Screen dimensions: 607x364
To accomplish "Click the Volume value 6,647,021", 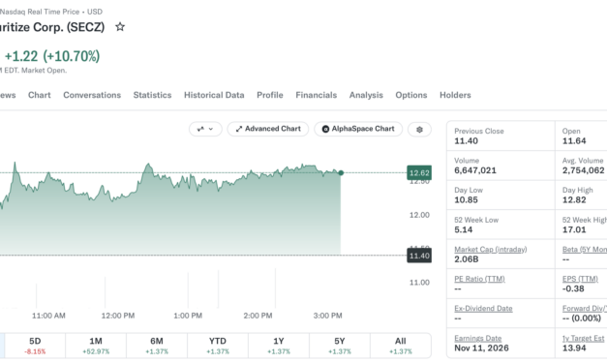I will click(x=475, y=170).
